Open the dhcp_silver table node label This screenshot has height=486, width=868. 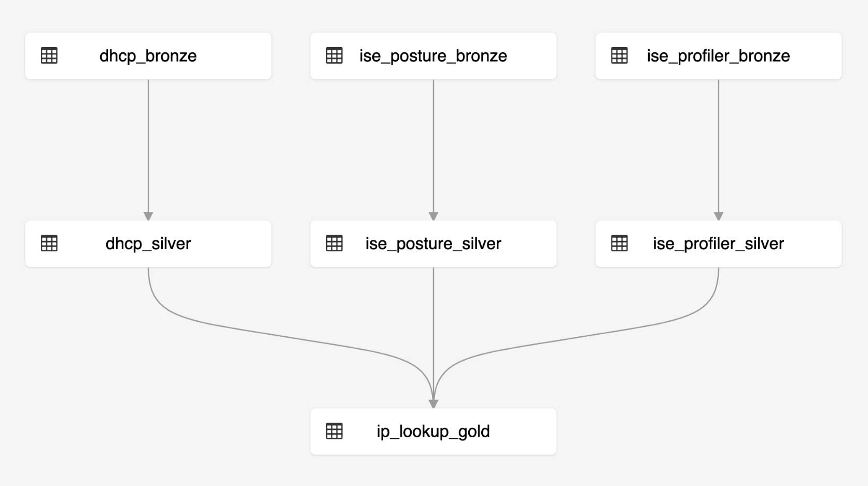pos(148,244)
